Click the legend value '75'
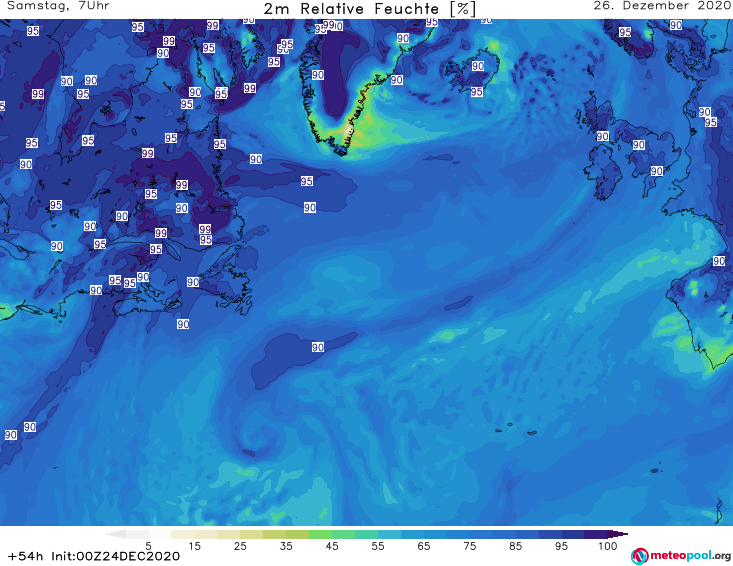Screen dimensions: 733x566 (470, 546)
